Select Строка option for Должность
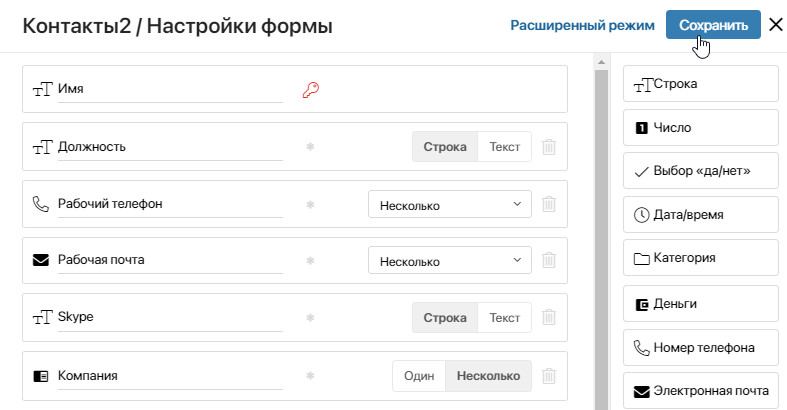The height and width of the screenshot is (410, 787). point(445,147)
